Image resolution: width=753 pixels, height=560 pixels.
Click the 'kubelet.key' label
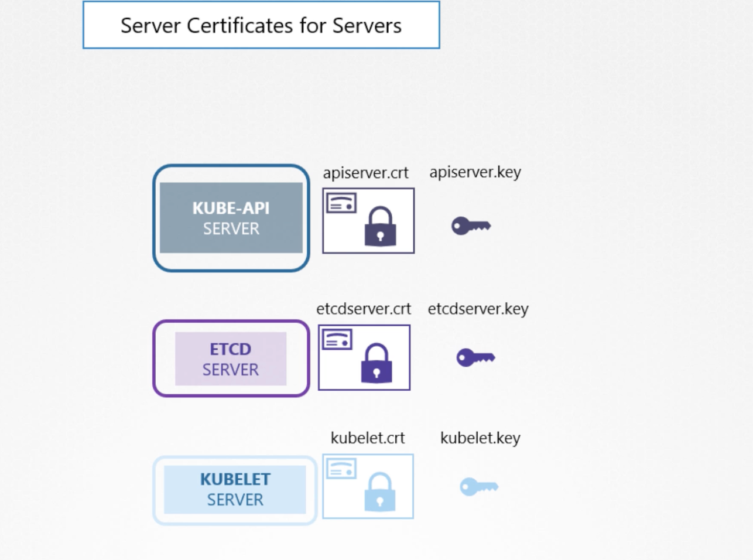480,438
